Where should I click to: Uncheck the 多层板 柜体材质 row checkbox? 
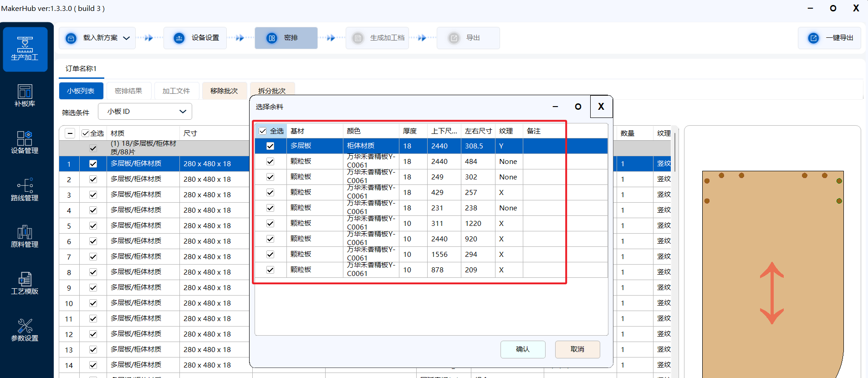(x=271, y=146)
